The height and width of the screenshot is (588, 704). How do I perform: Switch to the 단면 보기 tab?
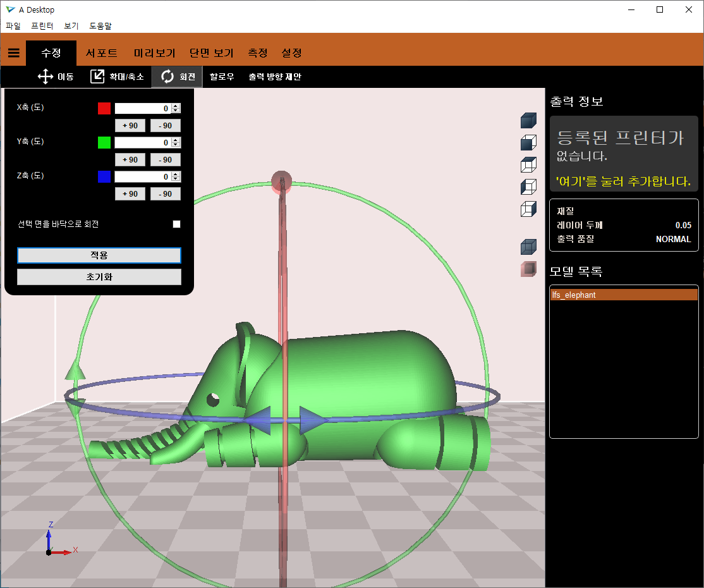point(212,53)
